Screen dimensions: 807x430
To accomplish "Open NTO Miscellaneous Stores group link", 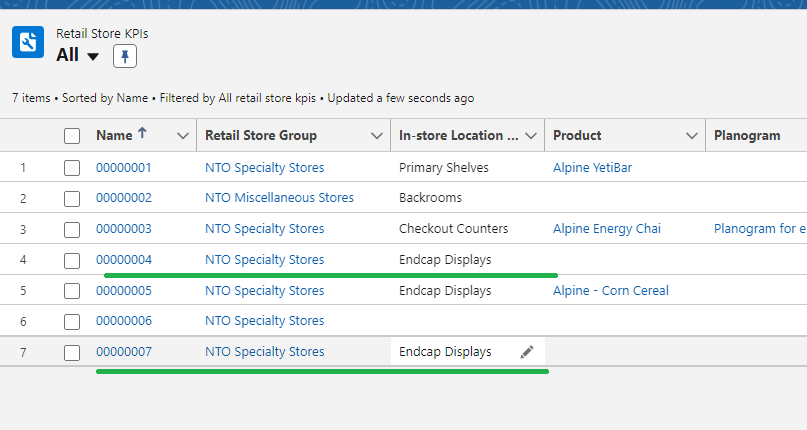I will [279, 198].
